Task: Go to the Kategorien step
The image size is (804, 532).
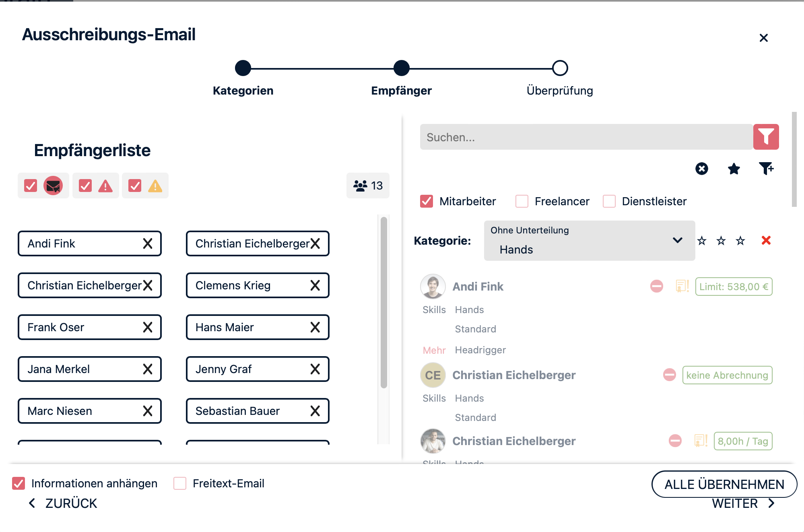Action: [x=243, y=68]
